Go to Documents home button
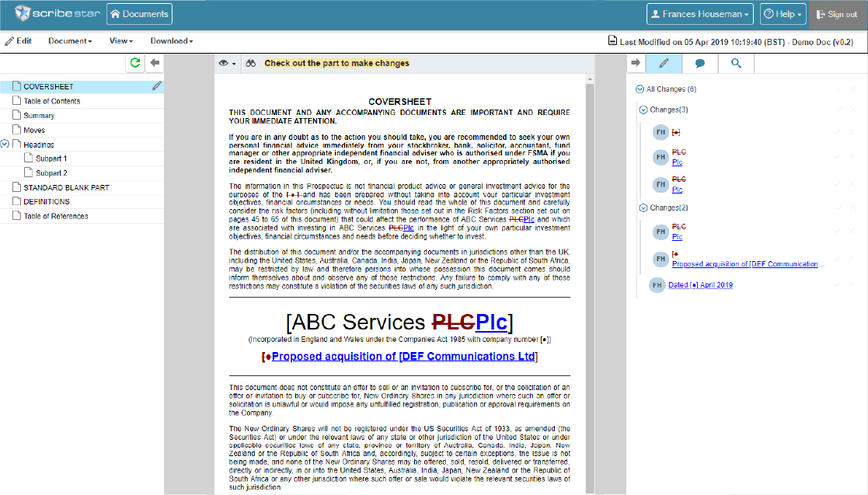 (139, 14)
